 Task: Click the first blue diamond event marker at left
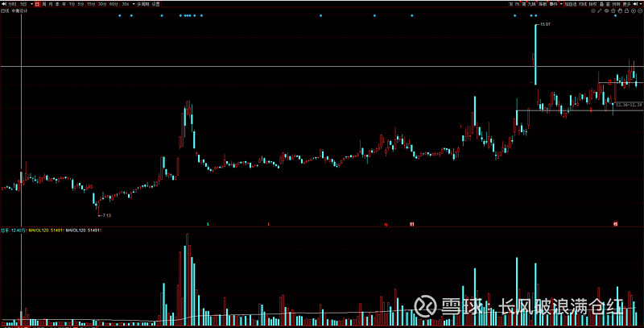coord(119,15)
